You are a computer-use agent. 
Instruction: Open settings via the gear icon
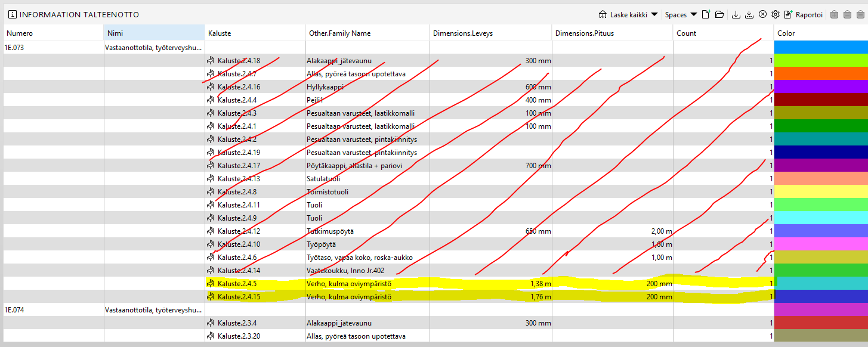(776, 14)
